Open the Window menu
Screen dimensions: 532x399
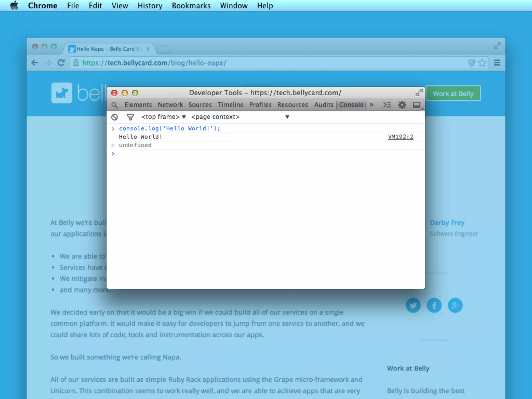coord(234,5)
